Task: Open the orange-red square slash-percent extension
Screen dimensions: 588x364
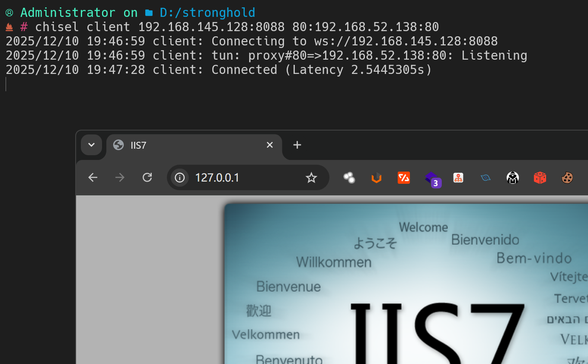Action: (404, 178)
